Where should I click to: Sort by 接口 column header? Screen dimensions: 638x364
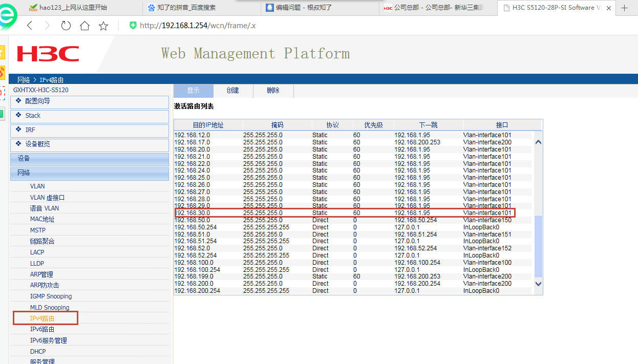[x=502, y=125]
